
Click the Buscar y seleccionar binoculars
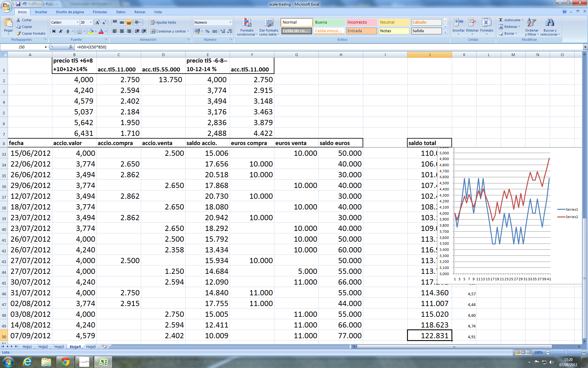[x=550, y=23]
